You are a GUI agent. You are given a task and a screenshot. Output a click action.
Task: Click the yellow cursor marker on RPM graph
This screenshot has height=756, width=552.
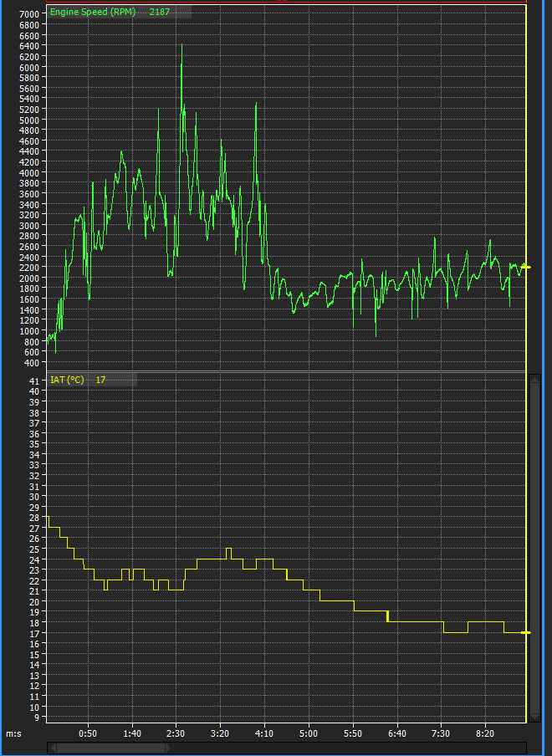click(x=525, y=267)
